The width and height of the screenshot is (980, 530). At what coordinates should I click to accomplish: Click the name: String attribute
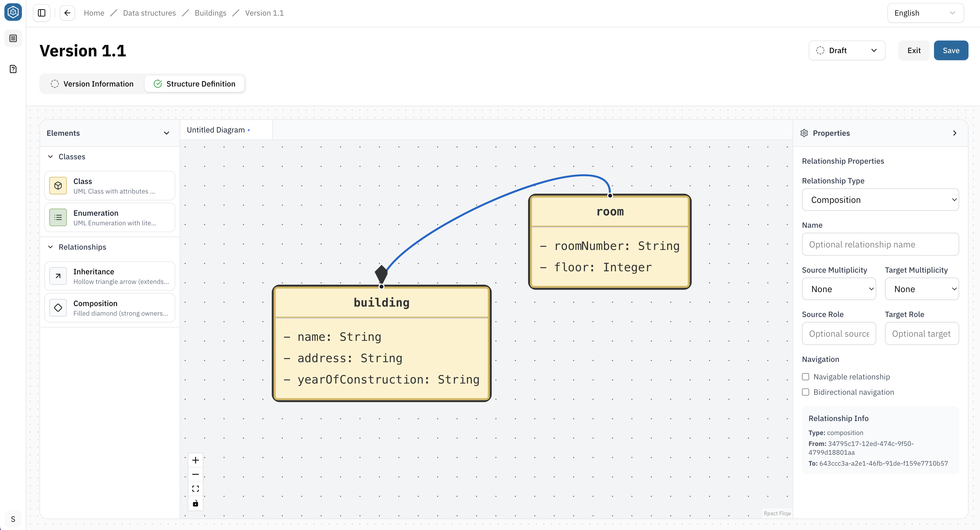(333, 337)
